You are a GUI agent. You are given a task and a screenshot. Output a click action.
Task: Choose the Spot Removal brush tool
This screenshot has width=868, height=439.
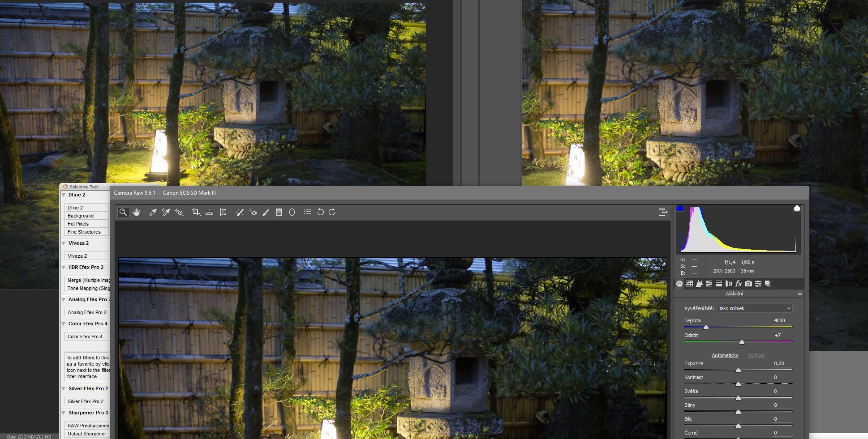pyautogui.click(x=240, y=212)
